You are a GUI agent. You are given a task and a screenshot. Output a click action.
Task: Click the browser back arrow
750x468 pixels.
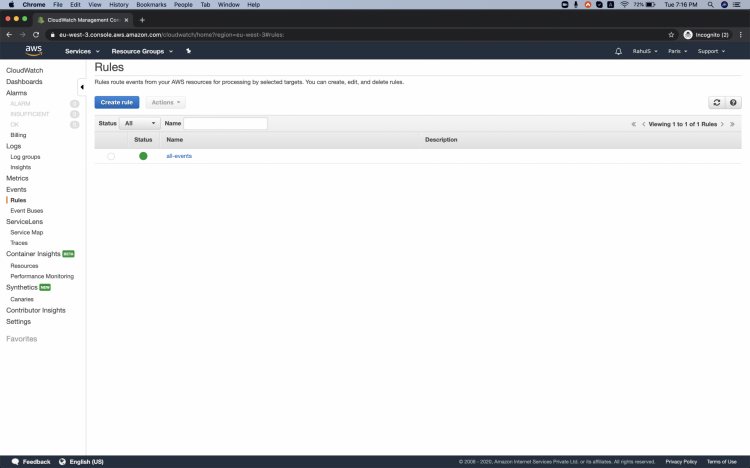click(x=9, y=34)
